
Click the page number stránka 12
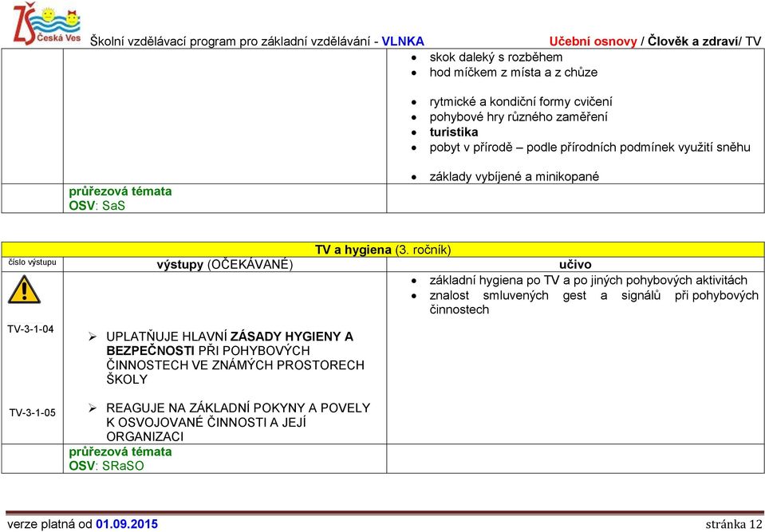pyautogui.click(x=734, y=524)
